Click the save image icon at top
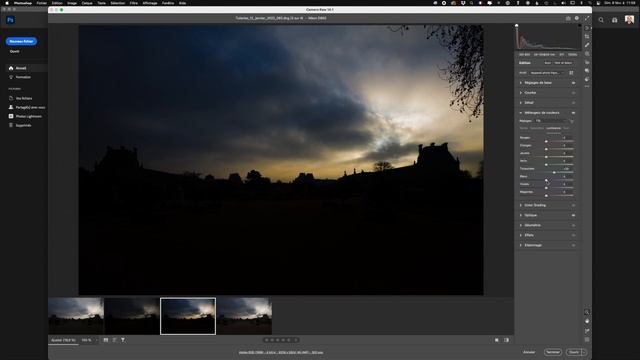Image resolution: width=640 pixels, height=360 pixels. click(568, 18)
